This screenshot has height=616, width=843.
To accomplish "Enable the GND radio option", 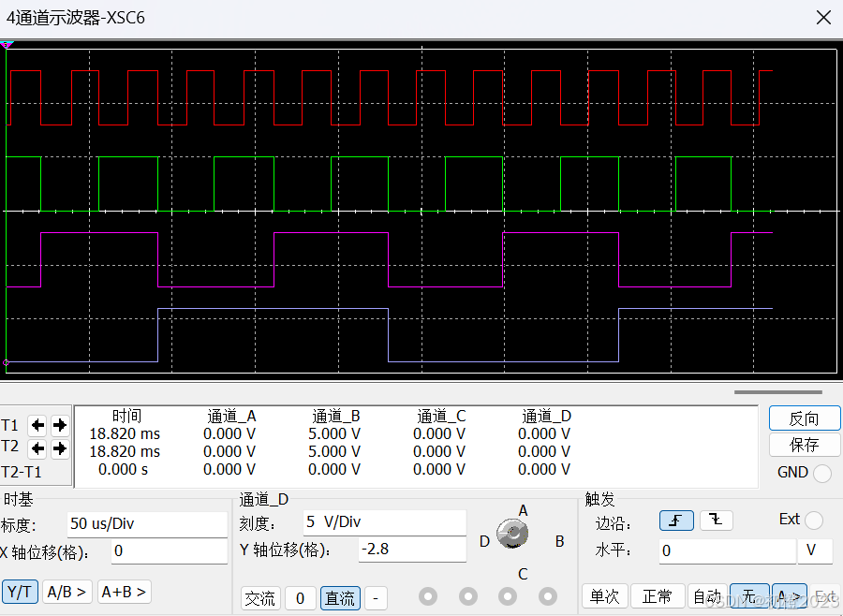I will click(822, 474).
